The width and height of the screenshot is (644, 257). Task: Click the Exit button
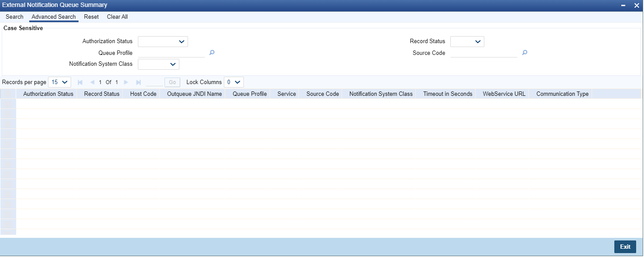click(625, 247)
